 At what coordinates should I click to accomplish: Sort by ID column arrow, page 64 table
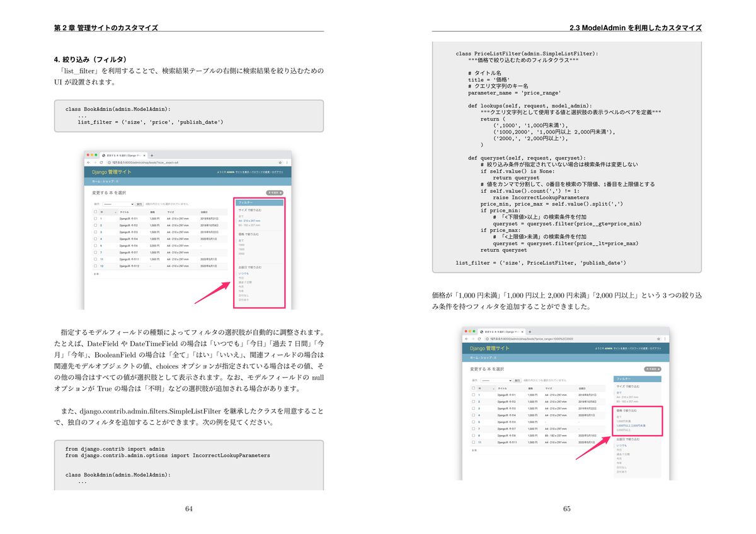click(x=116, y=212)
